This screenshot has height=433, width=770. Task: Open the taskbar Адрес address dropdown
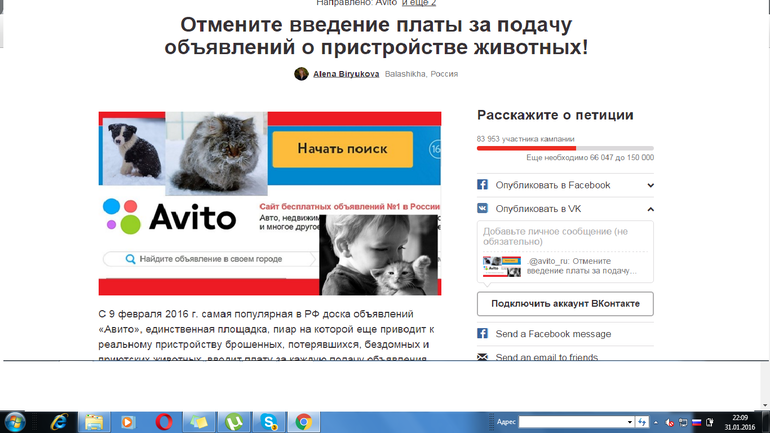tap(629, 422)
